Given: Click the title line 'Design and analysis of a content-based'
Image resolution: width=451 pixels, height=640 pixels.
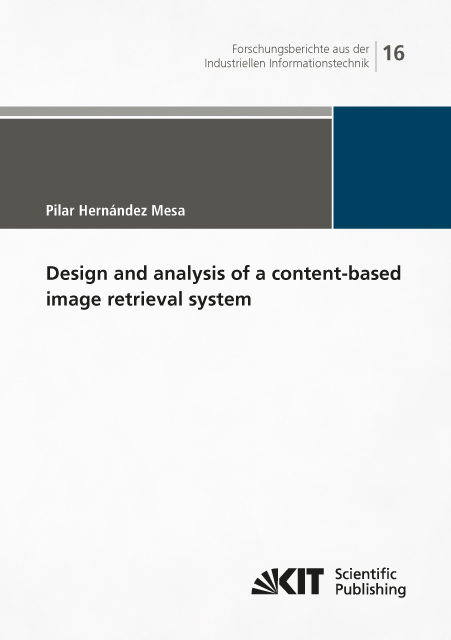Looking at the screenshot, I should pyautogui.click(x=223, y=273).
